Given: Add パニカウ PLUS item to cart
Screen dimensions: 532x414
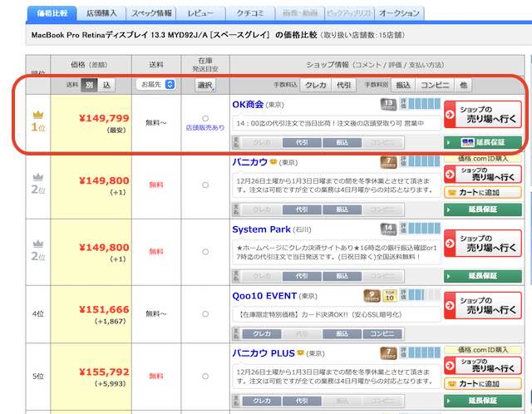Looking at the screenshot, I should click(x=483, y=384).
